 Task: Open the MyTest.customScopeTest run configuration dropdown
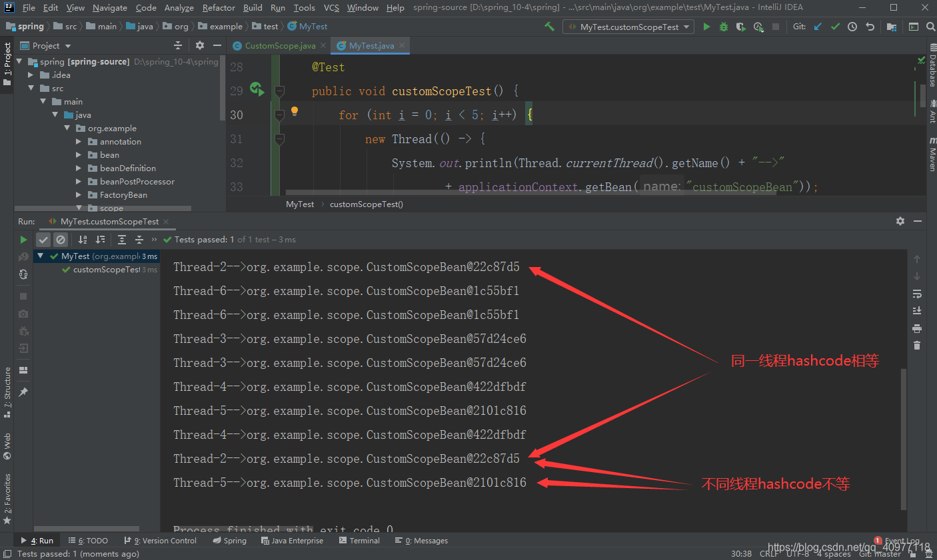pos(628,27)
